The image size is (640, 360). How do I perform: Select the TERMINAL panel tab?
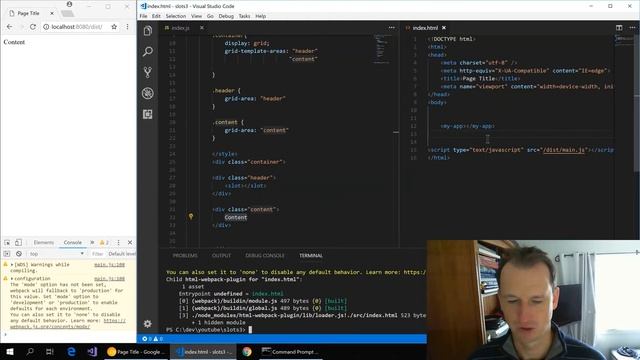click(x=311, y=256)
